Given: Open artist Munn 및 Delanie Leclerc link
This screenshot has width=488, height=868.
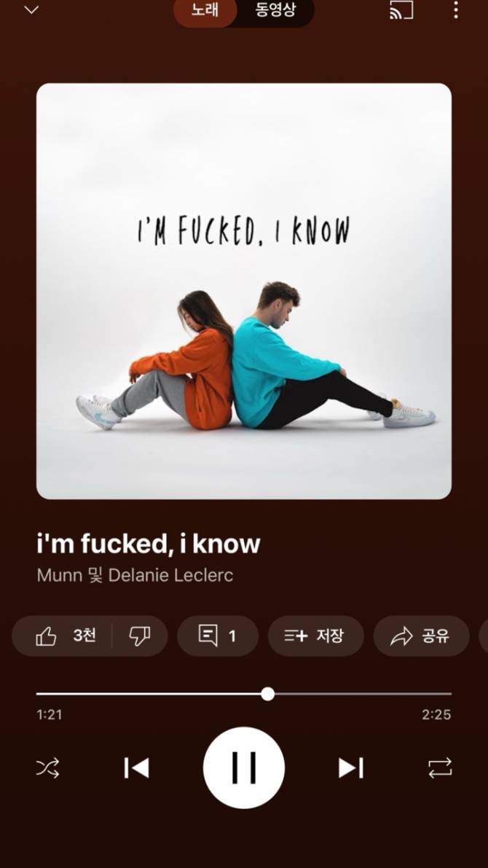Looking at the screenshot, I should [x=135, y=575].
